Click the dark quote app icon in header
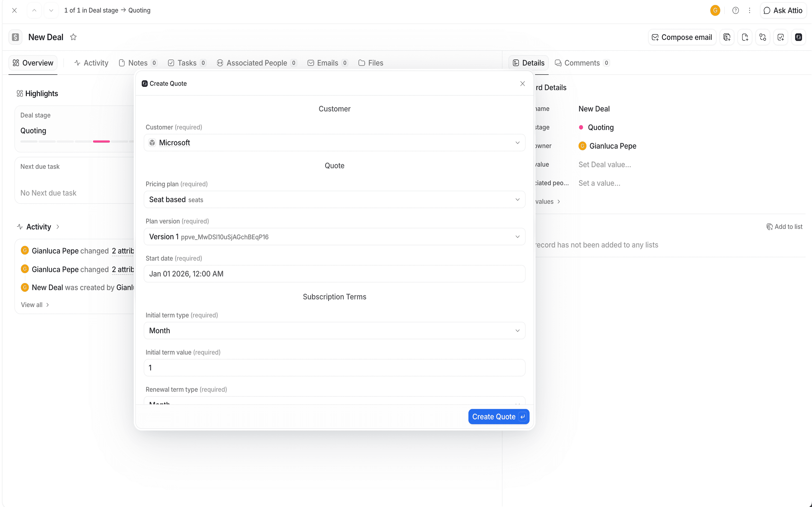Image resolution: width=812 pixels, height=507 pixels. point(799,37)
